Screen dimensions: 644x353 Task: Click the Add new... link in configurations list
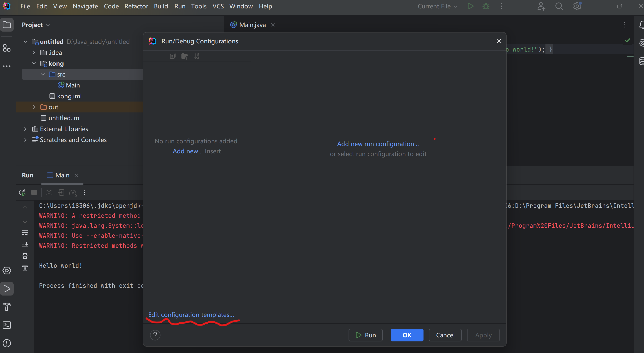(x=188, y=151)
